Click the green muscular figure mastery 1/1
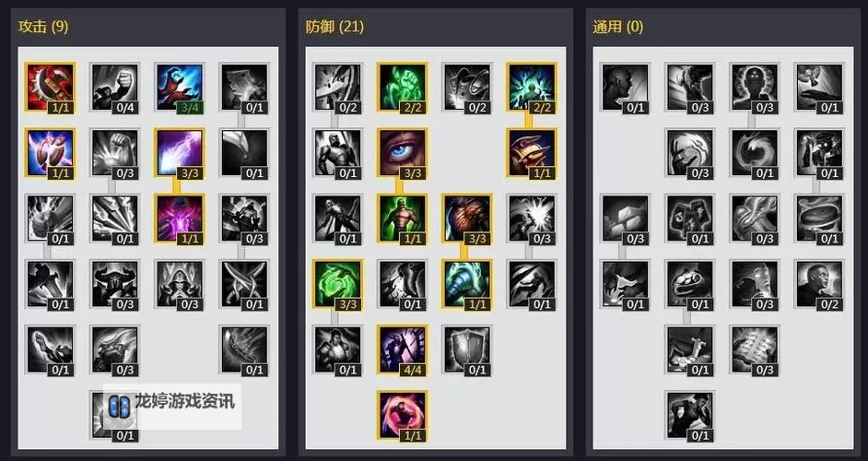The width and height of the screenshot is (868, 461). point(403,219)
